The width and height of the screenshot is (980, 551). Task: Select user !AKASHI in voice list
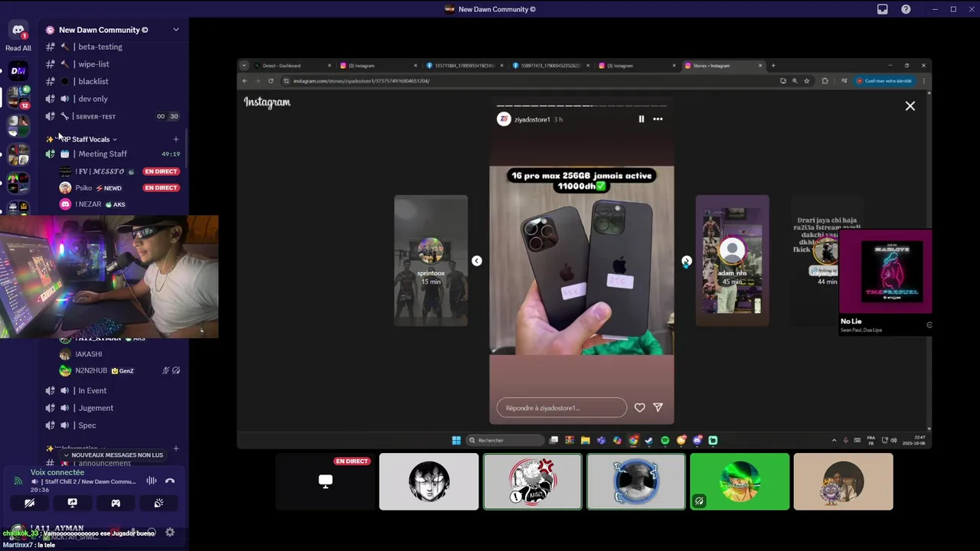[x=119, y=354]
